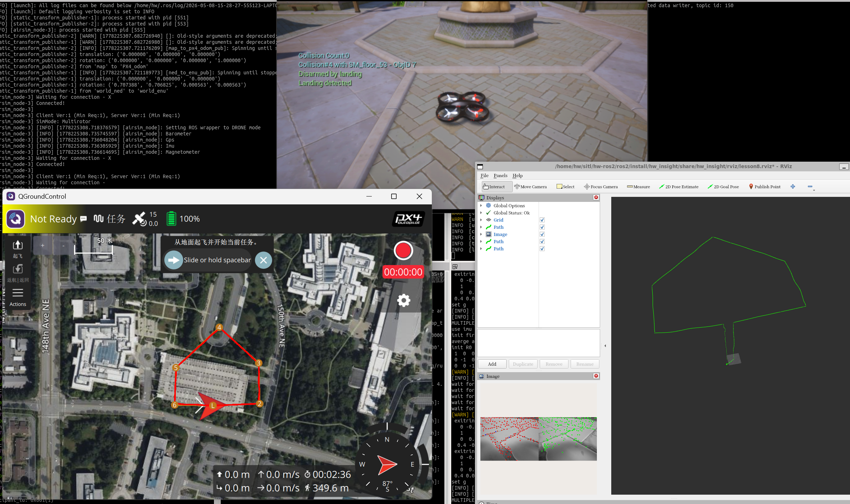Activate the Focus Camera tool
Viewport: 850px width, 504px height.
tap(601, 186)
